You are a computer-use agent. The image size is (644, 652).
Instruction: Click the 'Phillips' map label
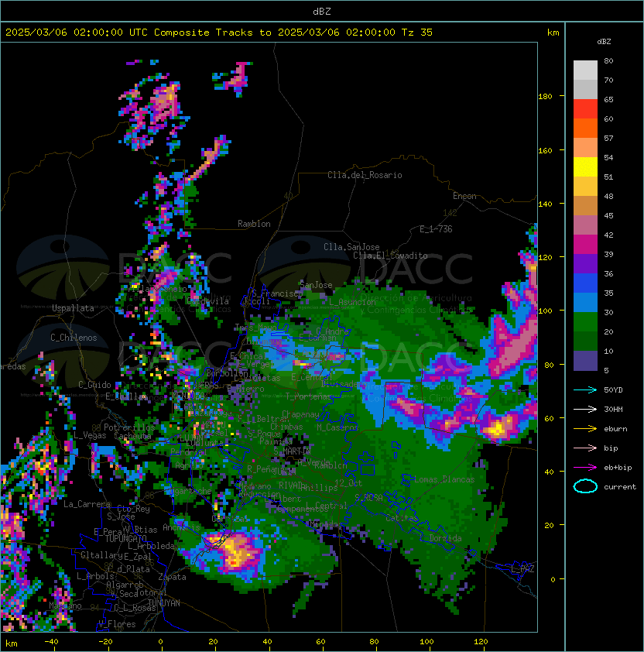point(320,488)
